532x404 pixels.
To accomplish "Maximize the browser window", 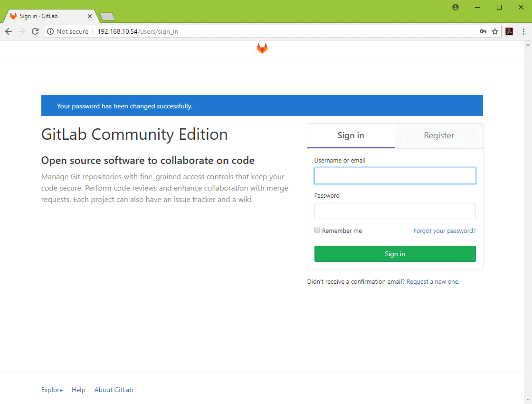I will [499, 7].
